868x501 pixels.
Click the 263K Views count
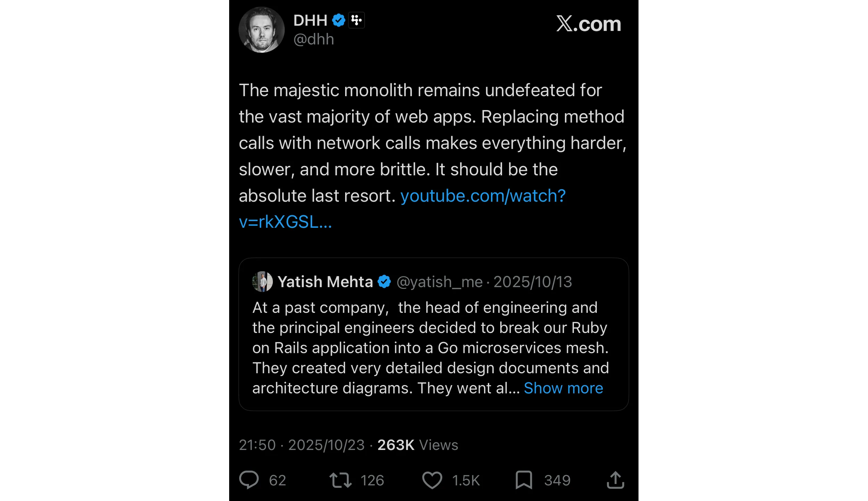[x=418, y=445]
